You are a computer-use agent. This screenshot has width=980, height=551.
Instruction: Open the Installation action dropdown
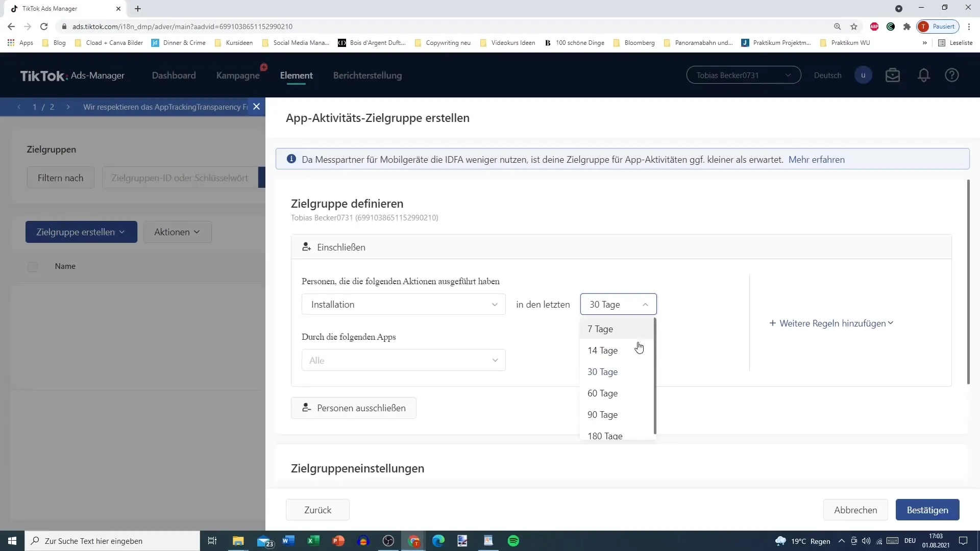[x=403, y=304]
